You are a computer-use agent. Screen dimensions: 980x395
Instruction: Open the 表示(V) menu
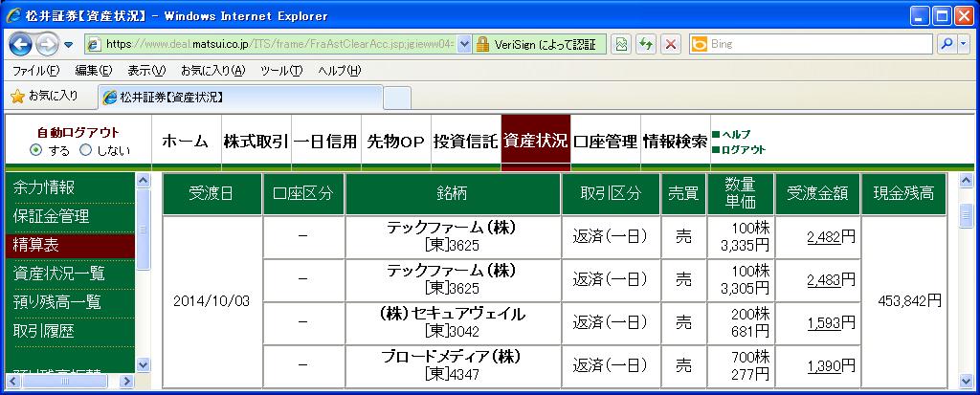coord(146,71)
